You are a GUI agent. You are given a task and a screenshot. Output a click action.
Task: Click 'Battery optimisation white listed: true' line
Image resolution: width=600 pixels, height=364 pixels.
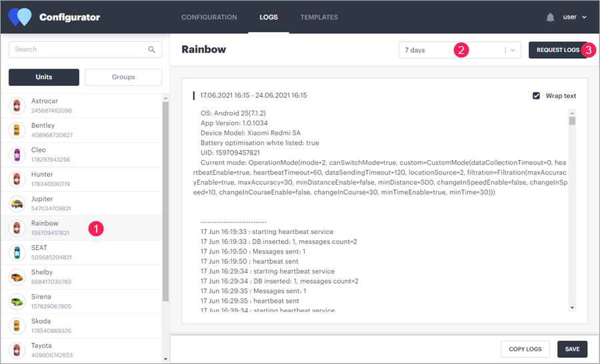pos(260,143)
